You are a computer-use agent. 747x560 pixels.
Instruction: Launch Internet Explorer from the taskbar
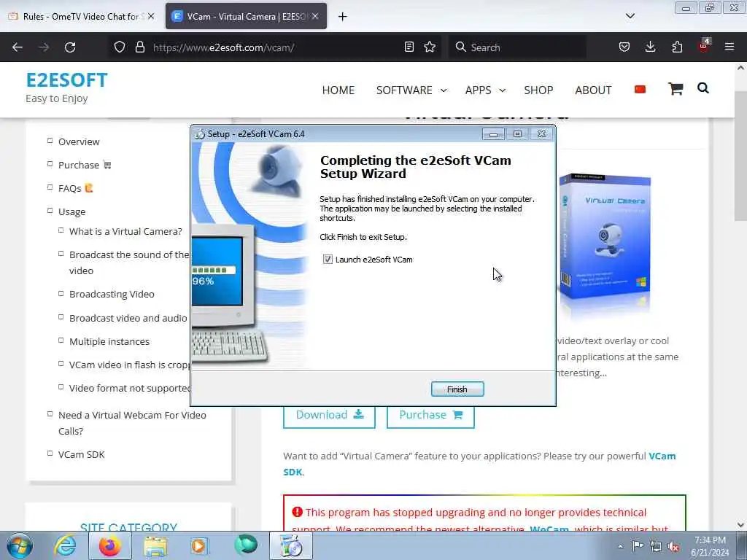pyautogui.click(x=65, y=545)
